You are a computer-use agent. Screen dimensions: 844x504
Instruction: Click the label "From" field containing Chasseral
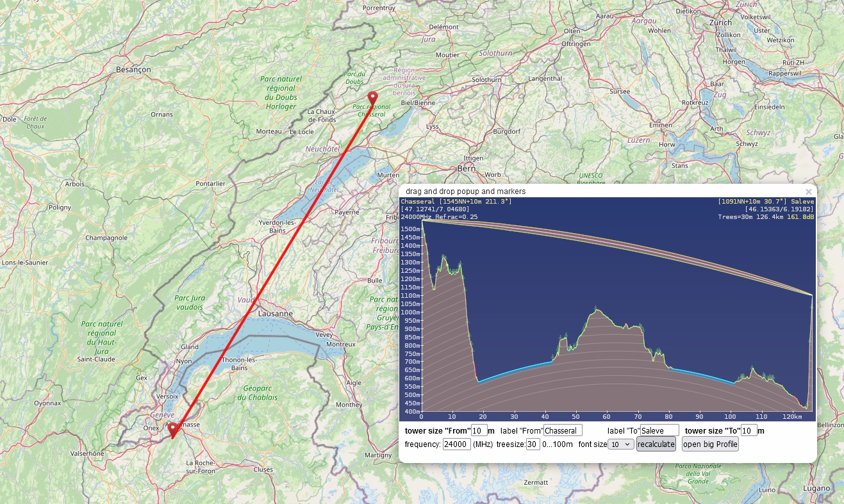pyautogui.click(x=562, y=430)
